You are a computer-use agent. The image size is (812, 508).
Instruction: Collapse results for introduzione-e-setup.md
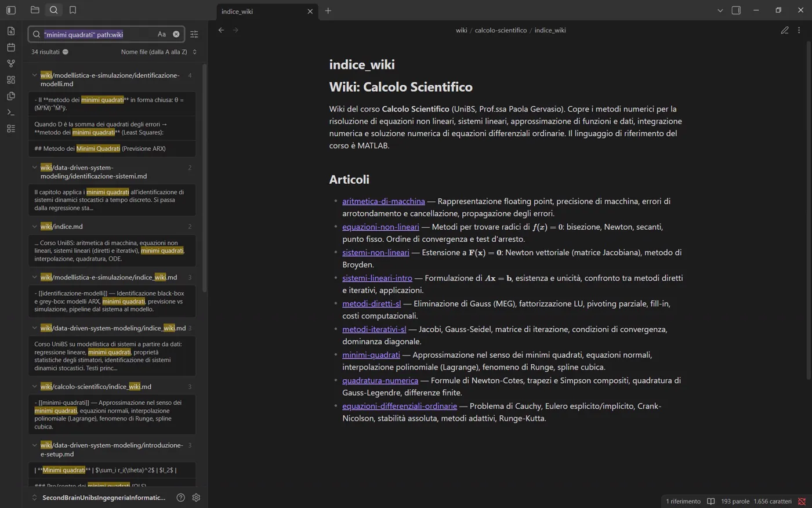tap(34, 445)
